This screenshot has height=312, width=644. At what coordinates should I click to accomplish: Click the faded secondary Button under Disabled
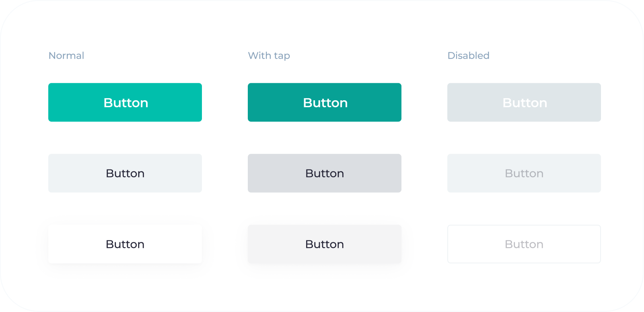tap(524, 173)
